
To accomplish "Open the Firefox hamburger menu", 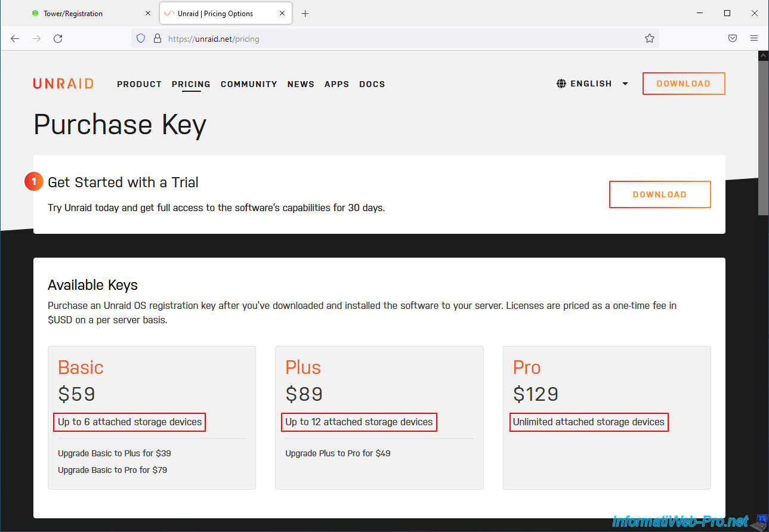I will (x=754, y=39).
